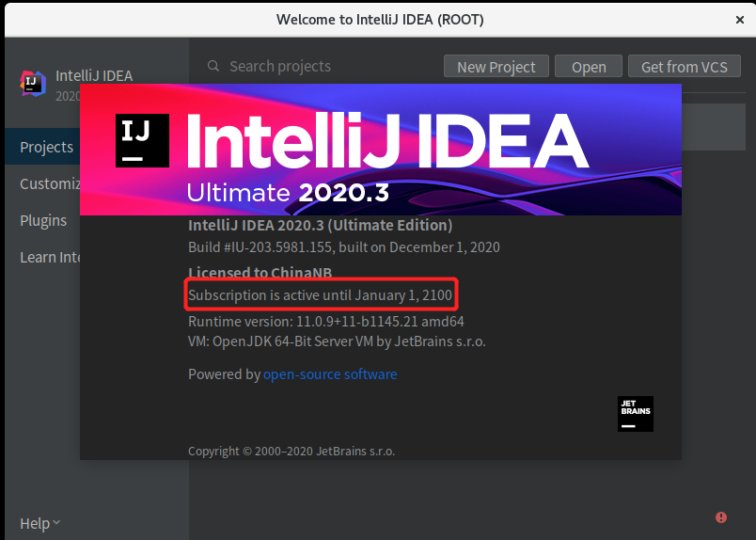
Task: Click the IntelliJ IDEA logo in the sidebar
Action: pyautogui.click(x=33, y=83)
